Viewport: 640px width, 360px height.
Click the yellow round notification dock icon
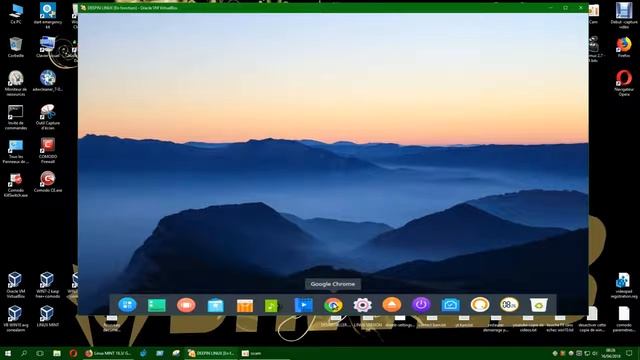coord(480,304)
